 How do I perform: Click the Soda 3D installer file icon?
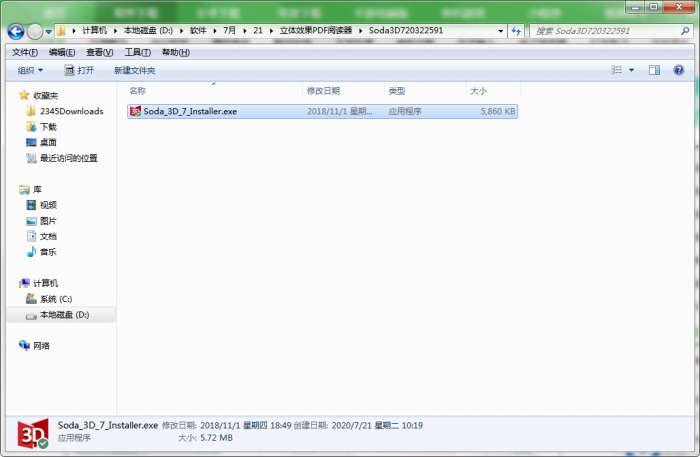[x=135, y=111]
